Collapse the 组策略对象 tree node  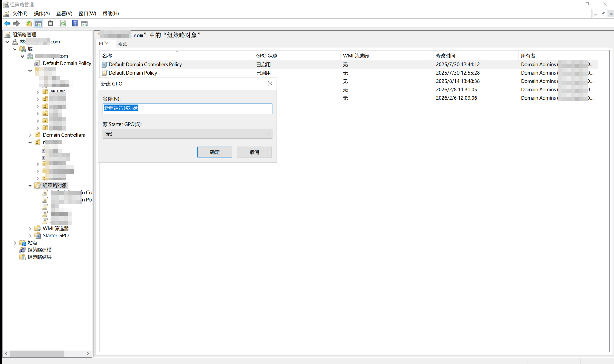(30, 185)
